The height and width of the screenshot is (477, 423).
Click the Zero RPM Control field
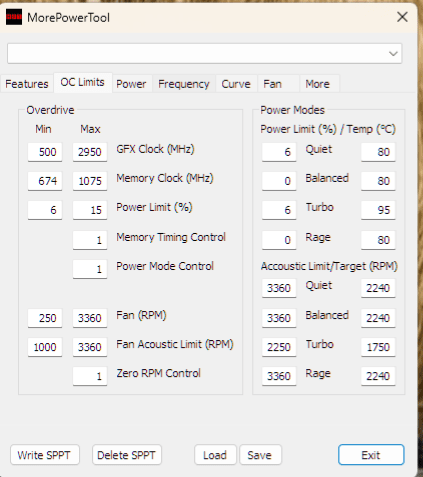(x=90, y=376)
